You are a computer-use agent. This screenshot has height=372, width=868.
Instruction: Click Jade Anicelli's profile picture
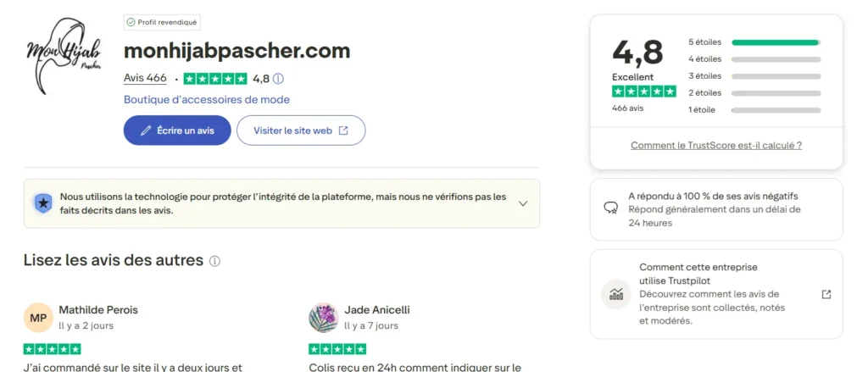324,318
